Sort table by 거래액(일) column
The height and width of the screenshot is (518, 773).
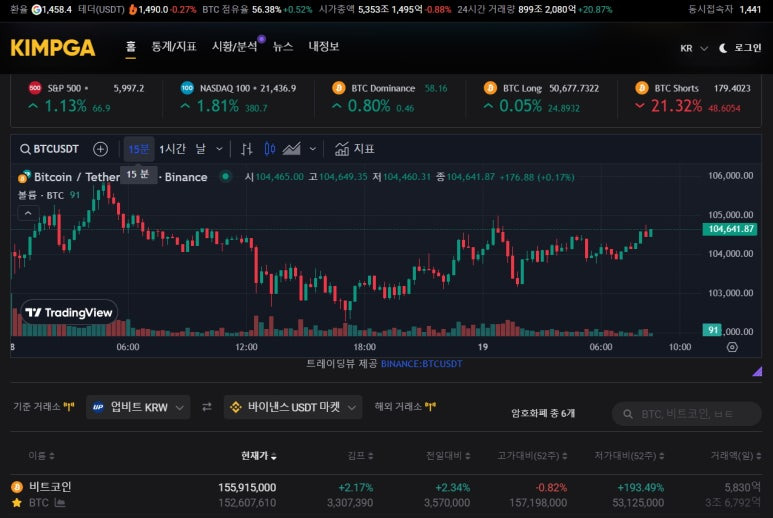736,456
